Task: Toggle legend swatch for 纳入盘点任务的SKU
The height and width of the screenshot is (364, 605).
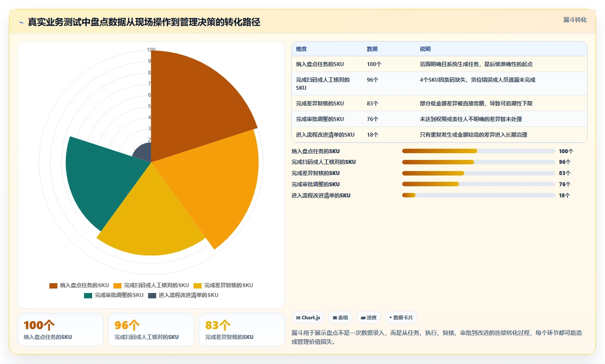Action: click(x=53, y=285)
